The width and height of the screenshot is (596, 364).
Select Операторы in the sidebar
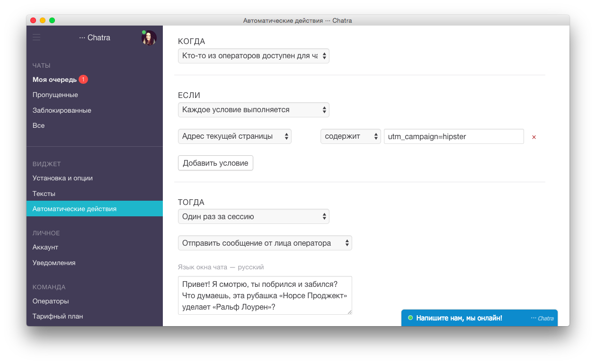[x=51, y=301]
